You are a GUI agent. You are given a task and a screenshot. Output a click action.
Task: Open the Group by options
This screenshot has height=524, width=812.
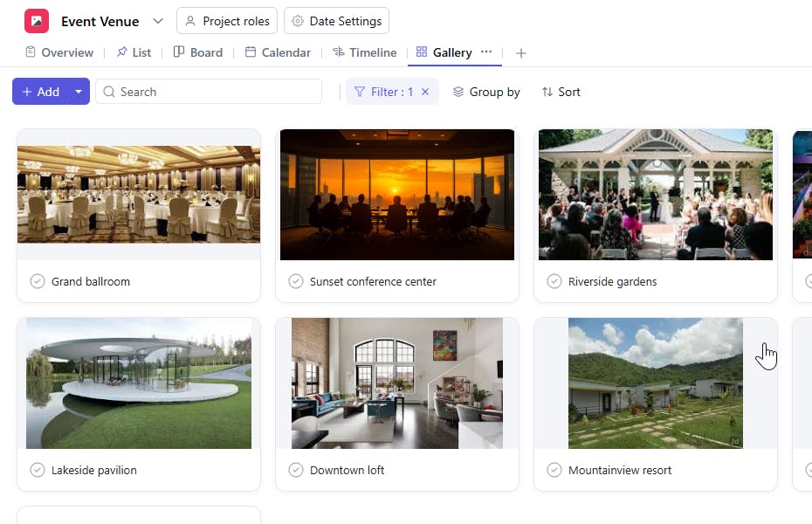(485, 92)
